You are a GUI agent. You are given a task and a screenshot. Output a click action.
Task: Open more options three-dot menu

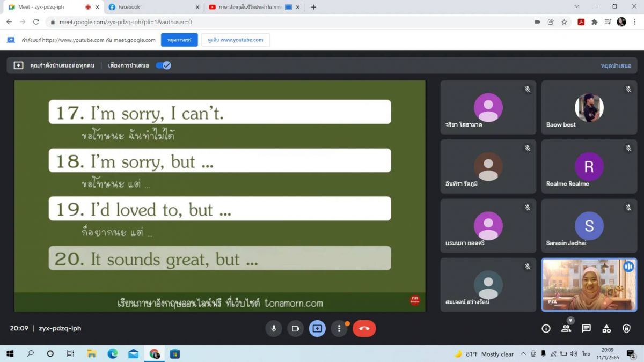click(x=339, y=328)
